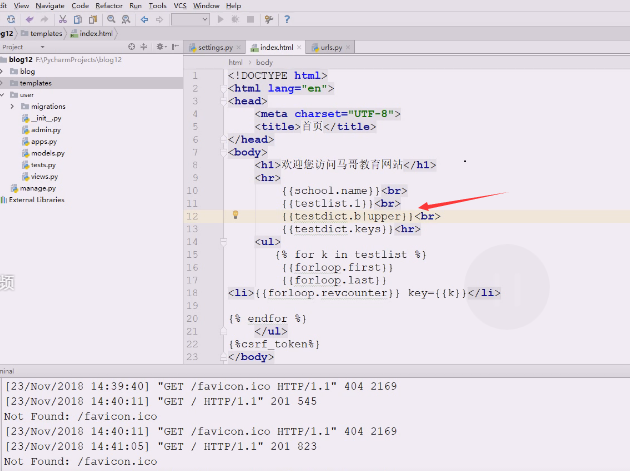Screen dimensions: 630x471
Task: Open the View menu
Action: (x=21, y=6)
